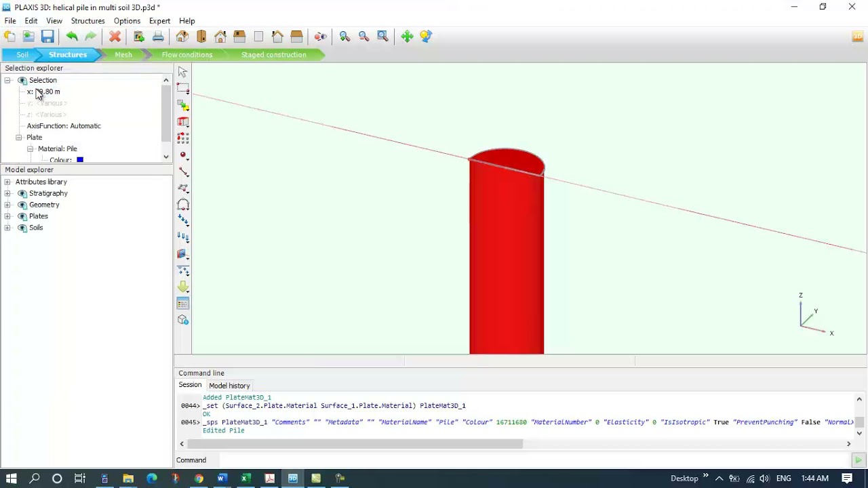Expand the Geometry tree node

coord(7,205)
